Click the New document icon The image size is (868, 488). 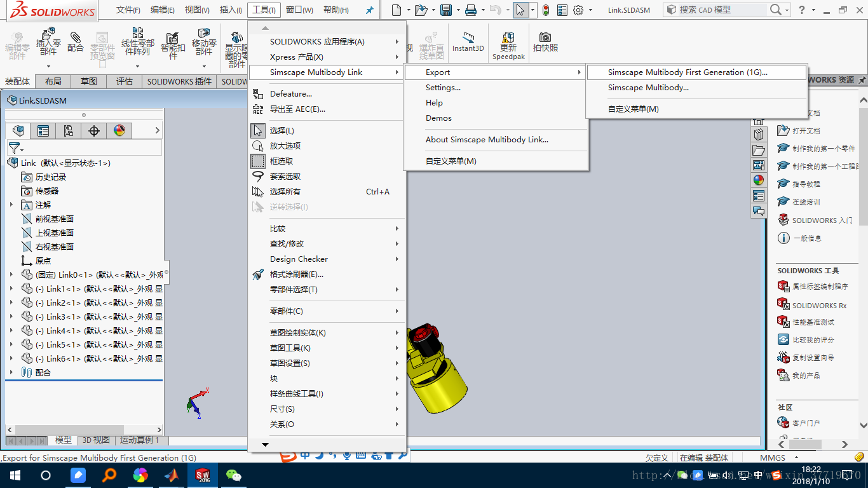(397, 10)
